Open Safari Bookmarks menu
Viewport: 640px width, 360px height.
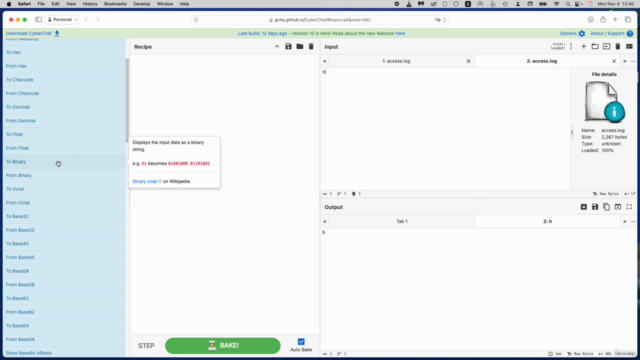click(x=115, y=4)
